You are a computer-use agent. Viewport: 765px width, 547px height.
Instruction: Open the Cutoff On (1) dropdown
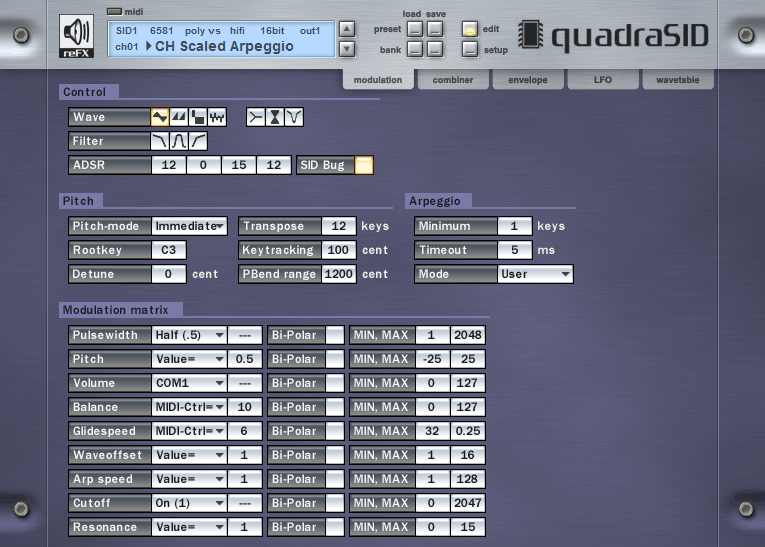[189, 503]
